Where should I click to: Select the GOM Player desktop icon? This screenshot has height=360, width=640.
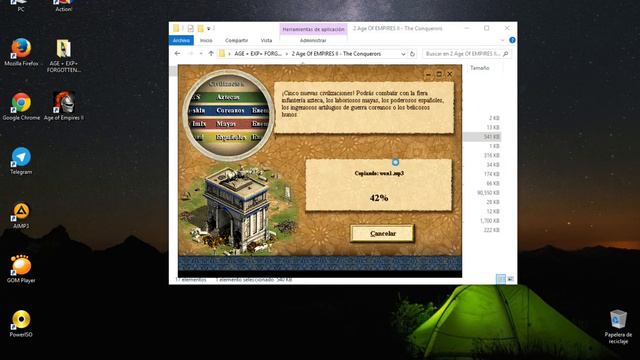pyautogui.click(x=21, y=269)
